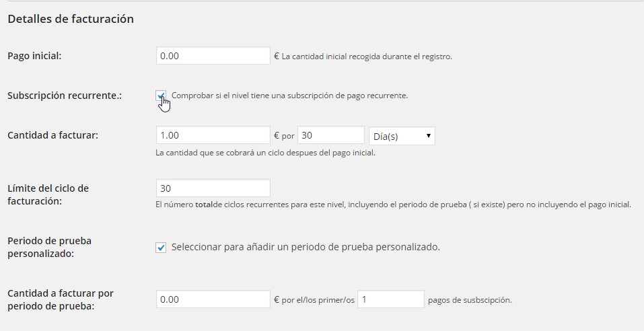The image size is (644, 331).
Task: Click the 'Detalles de facturación' section heading
Action: pos(71,19)
